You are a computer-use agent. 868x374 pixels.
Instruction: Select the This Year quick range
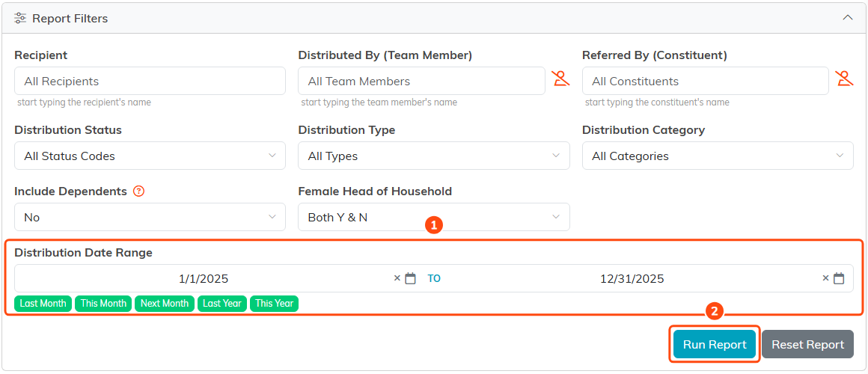(x=274, y=304)
